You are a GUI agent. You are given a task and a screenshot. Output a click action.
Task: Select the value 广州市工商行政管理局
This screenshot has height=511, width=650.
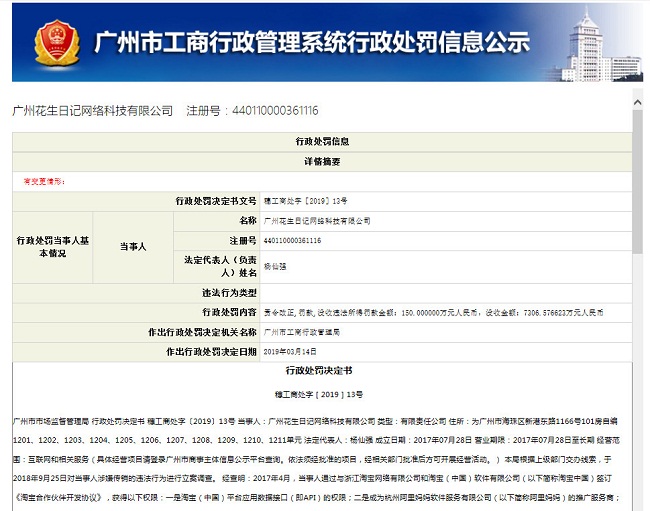coord(302,332)
